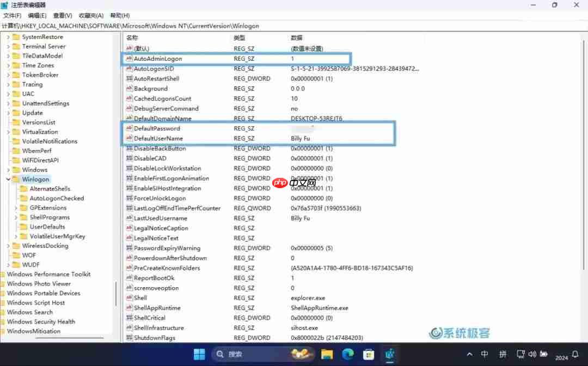
Task: Select the AutoAdminLogon string value icon
Action: [x=130, y=58]
